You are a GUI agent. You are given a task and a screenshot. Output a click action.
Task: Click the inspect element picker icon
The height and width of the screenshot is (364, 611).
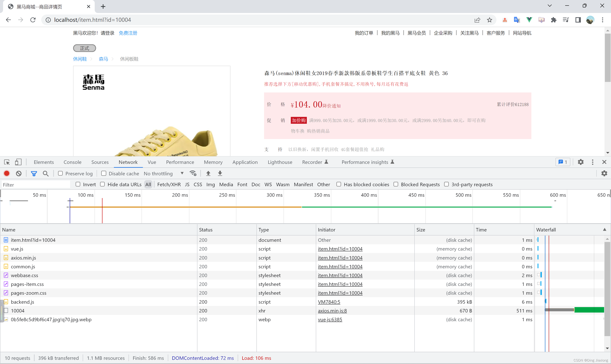(x=7, y=162)
